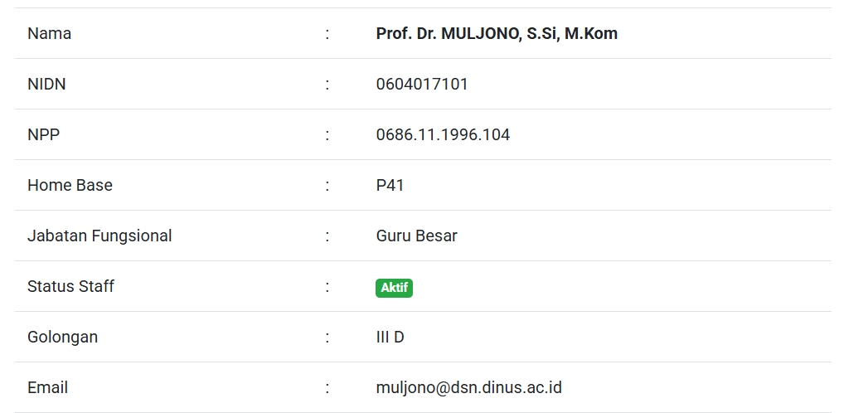Image resolution: width=868 pixels, height=413 pixels.
Task: Click the colon in the Status Staff row
Action: pos(327,287)
